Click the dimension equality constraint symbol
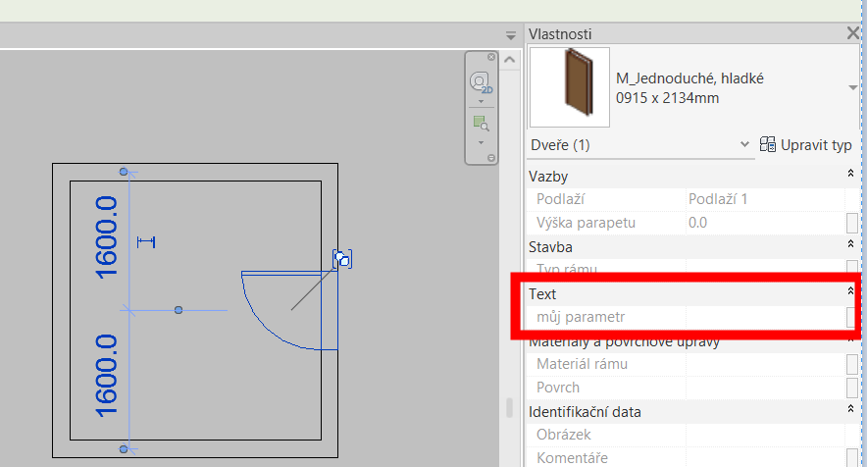The width and height of the screenshot is (868, 467). point(147,241)
